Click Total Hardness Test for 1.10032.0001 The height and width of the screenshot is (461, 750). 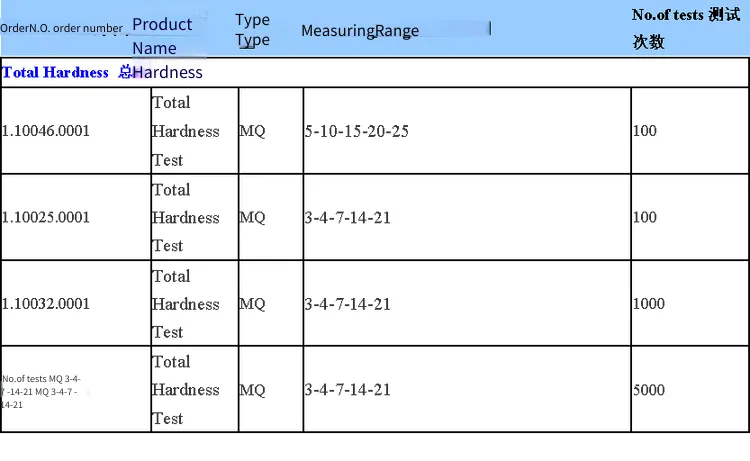coord(186,304)
